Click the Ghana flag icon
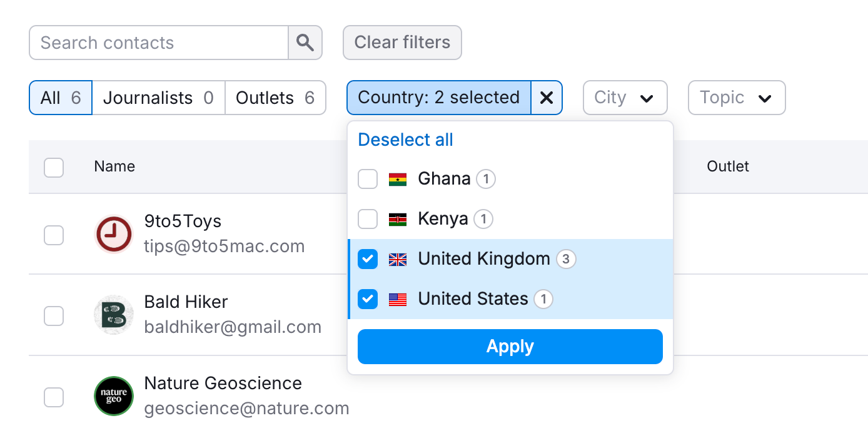The width and height of the screenshot is (868, 433). tap(398, 180)
